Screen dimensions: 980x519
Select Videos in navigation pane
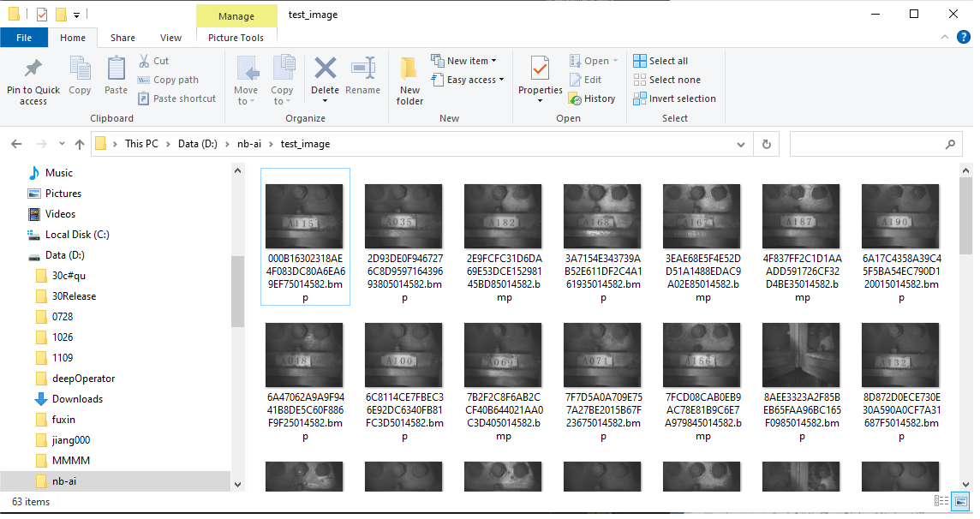(60, 214)
